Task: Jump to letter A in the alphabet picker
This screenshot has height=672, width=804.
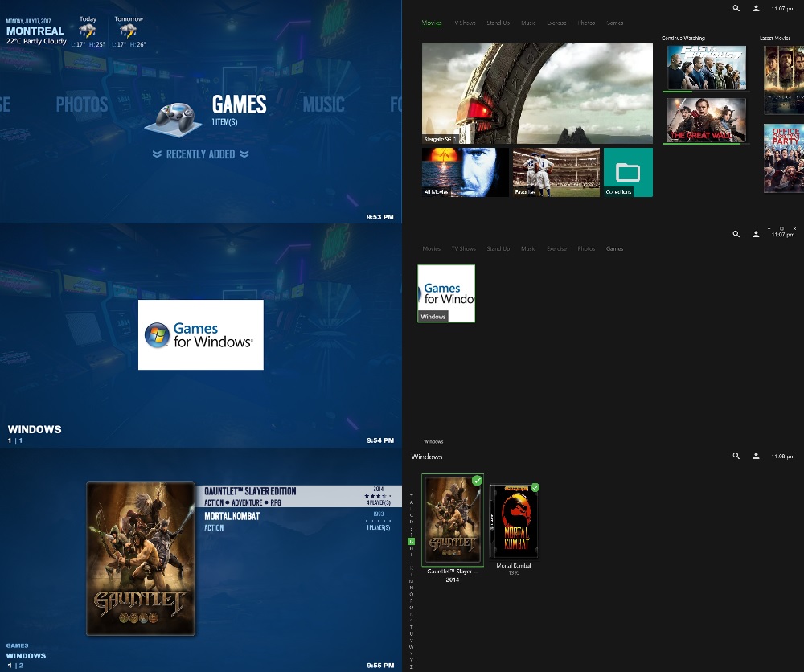Action: (411, 502)
